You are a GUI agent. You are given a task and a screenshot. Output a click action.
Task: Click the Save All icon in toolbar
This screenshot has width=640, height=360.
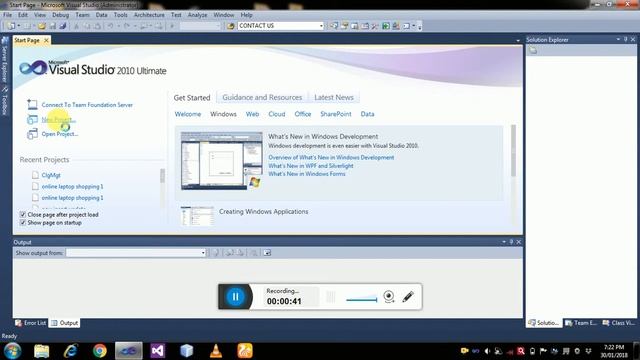point(62,26)
